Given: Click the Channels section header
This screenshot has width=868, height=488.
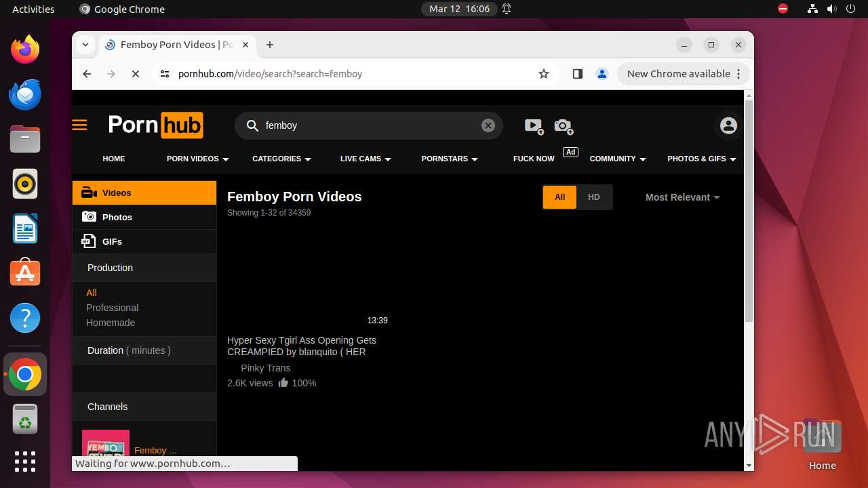Looking at the screenshot, I should (144, 407).
